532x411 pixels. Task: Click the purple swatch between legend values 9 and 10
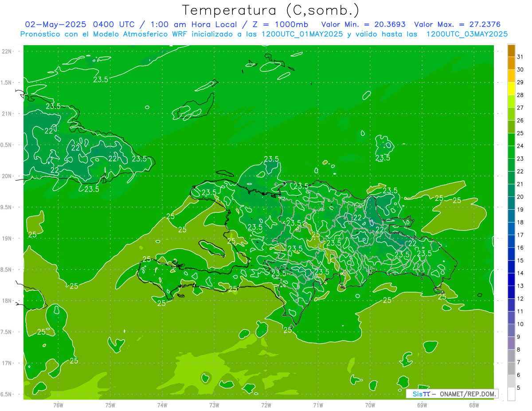(x=511, y=330)
